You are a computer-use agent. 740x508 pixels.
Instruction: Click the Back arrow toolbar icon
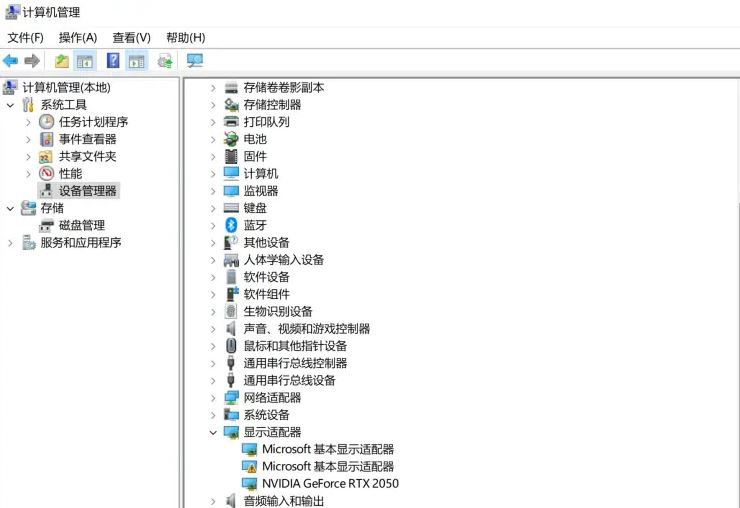pos(10,61)
